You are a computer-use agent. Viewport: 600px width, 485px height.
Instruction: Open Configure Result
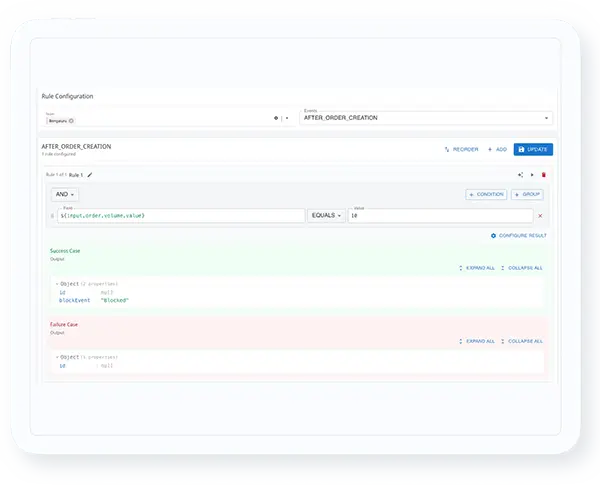pyautogui.click(x=519, y=235)
